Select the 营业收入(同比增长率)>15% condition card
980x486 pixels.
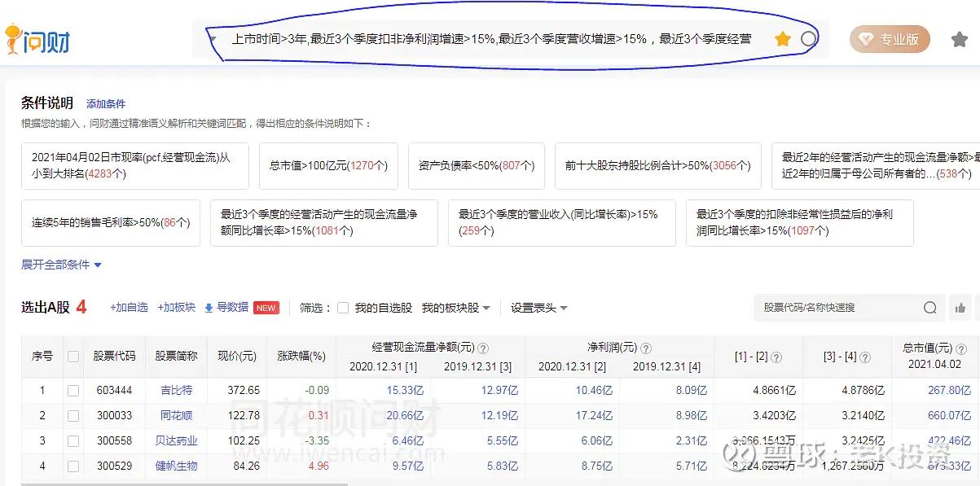561,222
